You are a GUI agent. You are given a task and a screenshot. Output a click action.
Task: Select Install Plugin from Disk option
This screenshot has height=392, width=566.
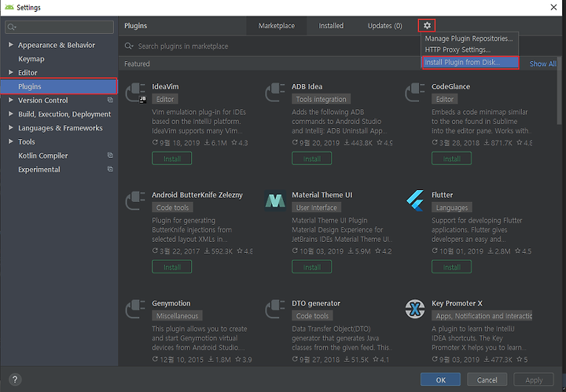click(x=470, y=62)
